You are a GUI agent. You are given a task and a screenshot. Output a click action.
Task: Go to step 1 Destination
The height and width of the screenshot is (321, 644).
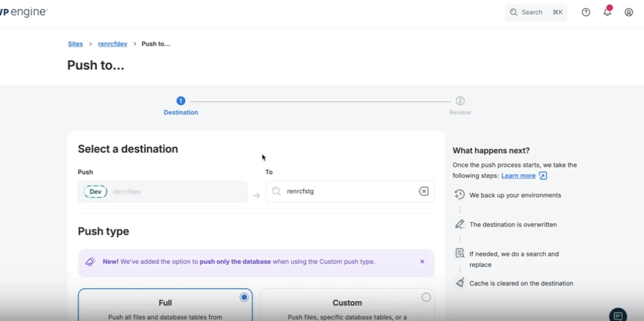point(181,101)
